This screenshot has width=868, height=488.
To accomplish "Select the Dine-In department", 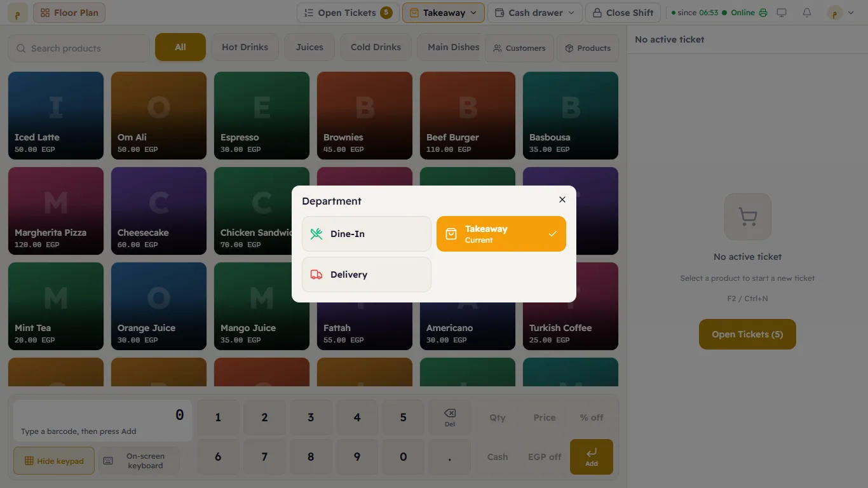I will pos(367,234).
